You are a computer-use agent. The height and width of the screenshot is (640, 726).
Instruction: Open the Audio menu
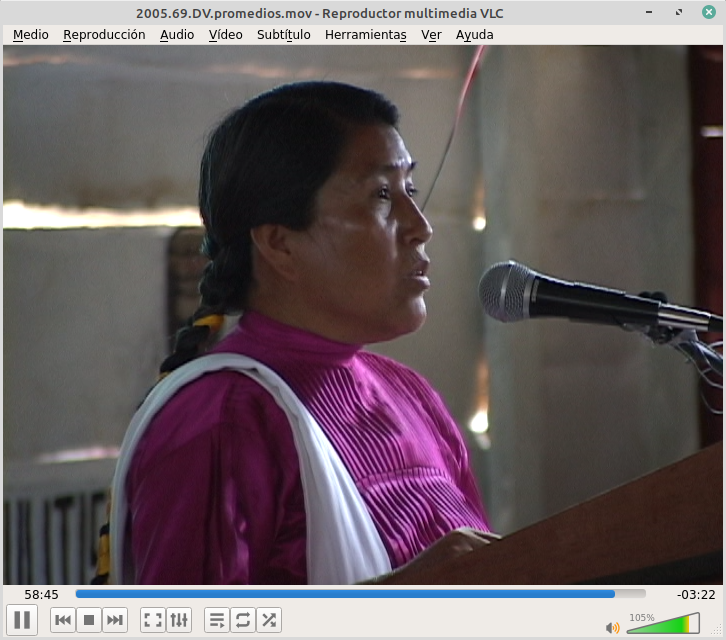(x=177, y=35)
